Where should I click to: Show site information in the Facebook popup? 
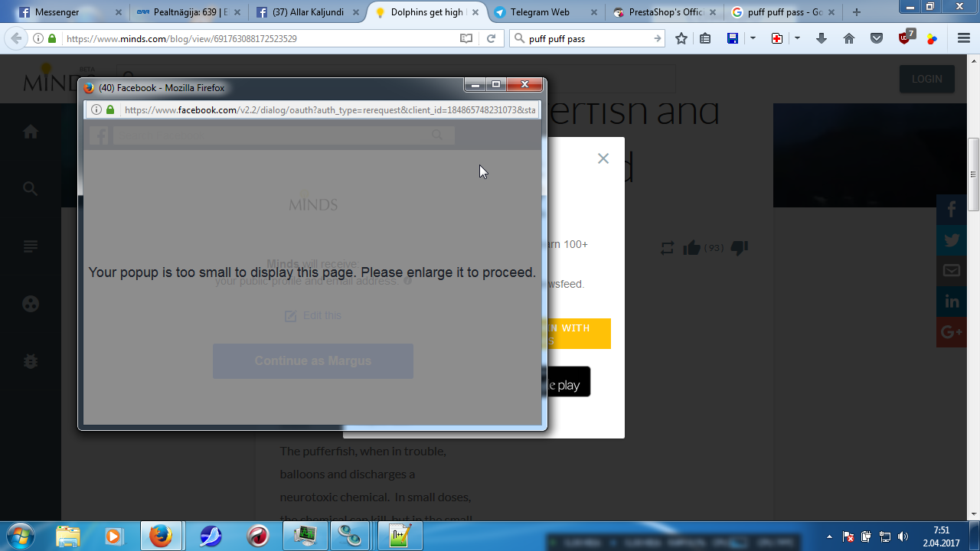(x=96, y=110)
